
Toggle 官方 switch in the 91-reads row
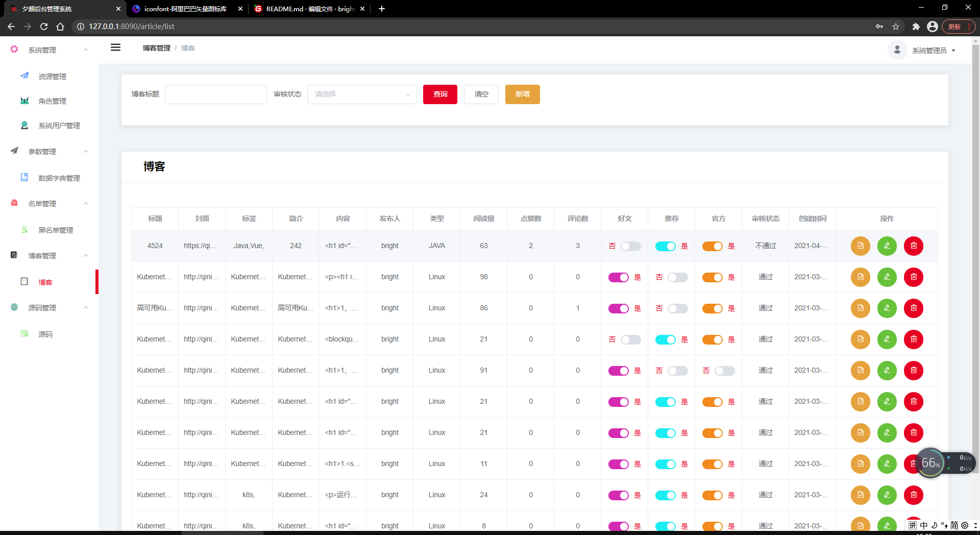point(725,371)
